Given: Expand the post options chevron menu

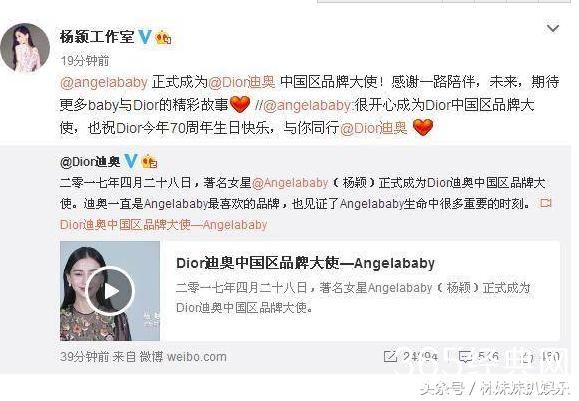Looking at the screenshot, I should [552, 28].
